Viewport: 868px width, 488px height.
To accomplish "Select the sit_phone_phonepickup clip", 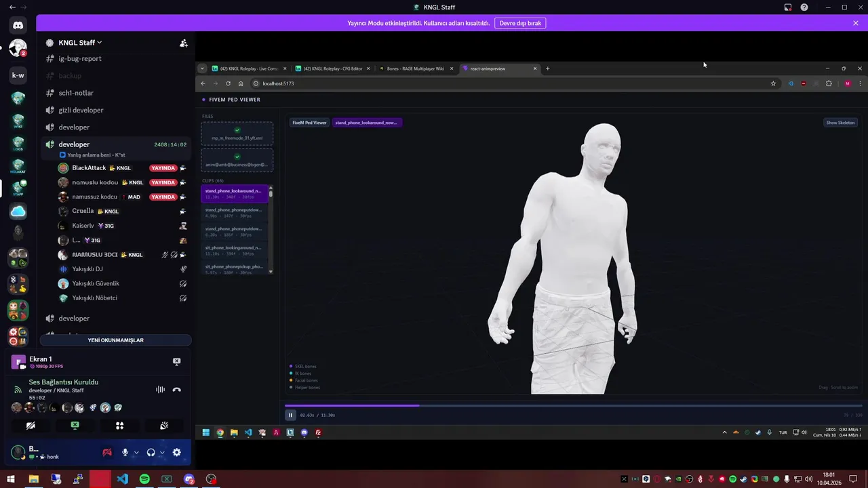I will (x=235, y=269).
